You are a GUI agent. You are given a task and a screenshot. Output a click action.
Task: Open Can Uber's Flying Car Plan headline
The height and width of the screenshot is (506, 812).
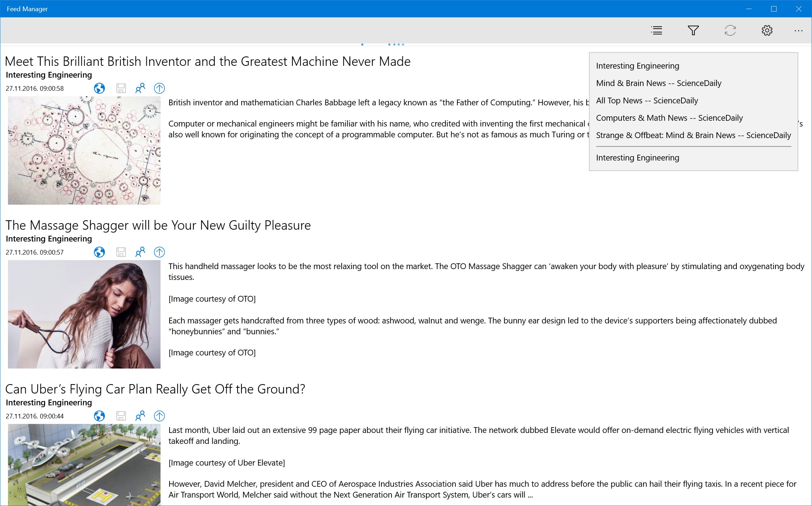coord(155,389)
